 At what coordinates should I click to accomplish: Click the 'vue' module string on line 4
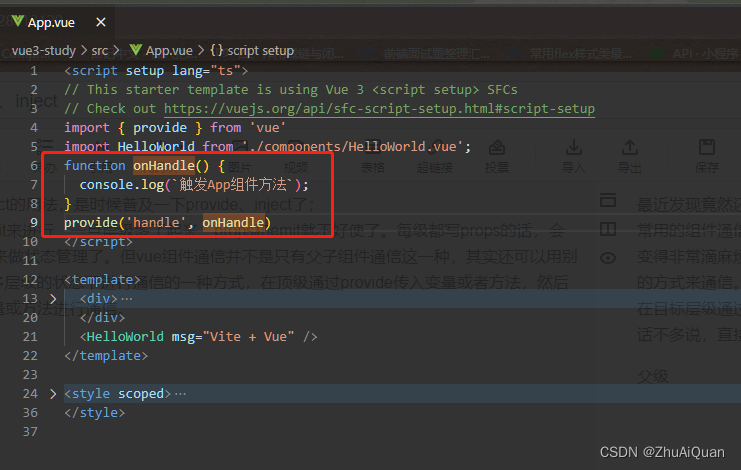[x=267, y=128]
